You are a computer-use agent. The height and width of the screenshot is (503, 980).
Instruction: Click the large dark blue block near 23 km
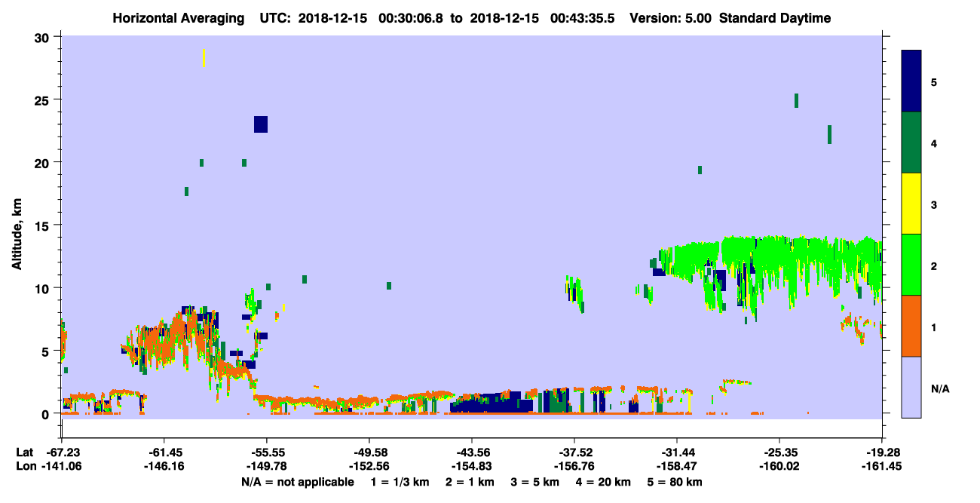click(261, 124)
